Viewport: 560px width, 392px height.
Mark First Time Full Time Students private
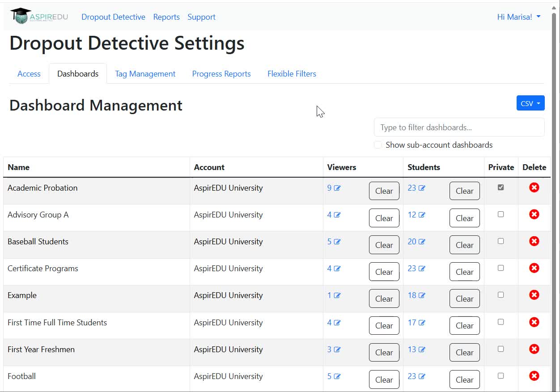coord(501,322)
